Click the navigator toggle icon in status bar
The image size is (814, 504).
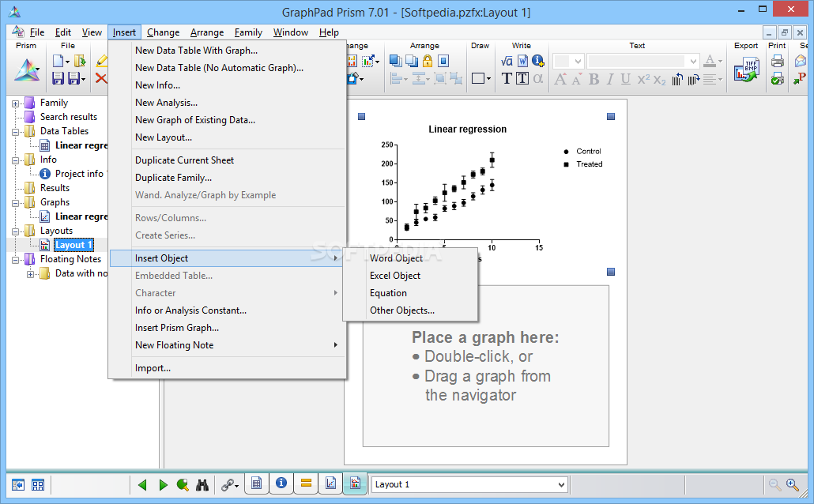tap(18, 485)
